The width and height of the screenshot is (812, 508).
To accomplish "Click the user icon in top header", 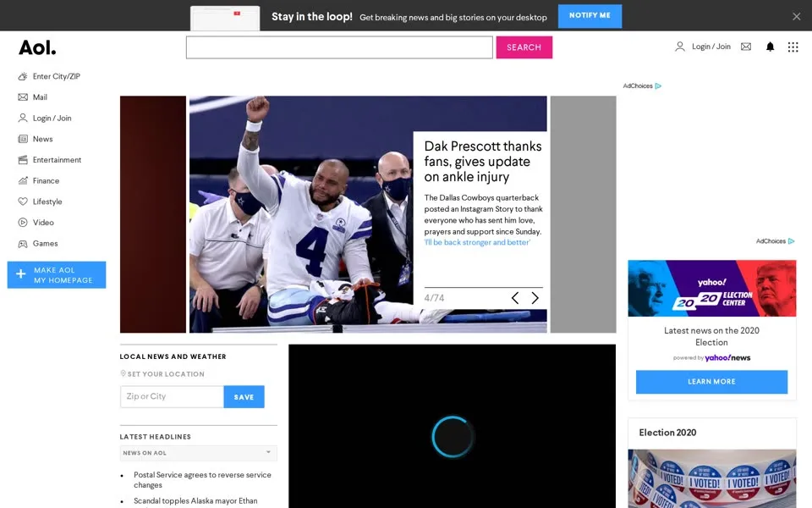I will click(x=679, y=47).
